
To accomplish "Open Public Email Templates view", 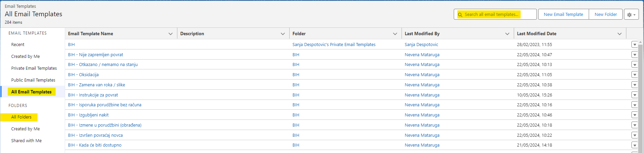I will 33,80.
